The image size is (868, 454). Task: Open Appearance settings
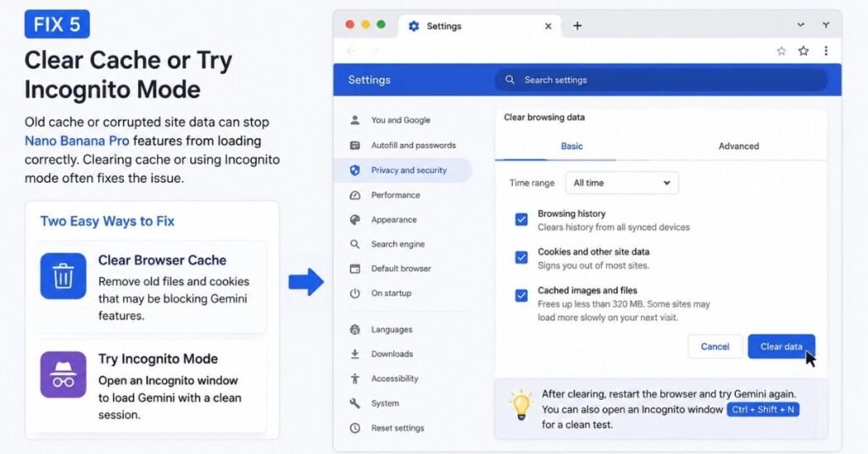coord(403,219)
